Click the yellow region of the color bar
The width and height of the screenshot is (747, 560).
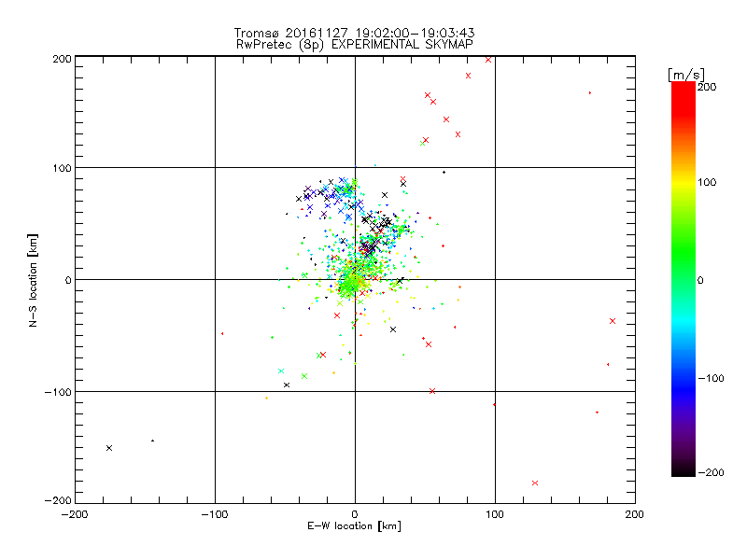point(684,182)
